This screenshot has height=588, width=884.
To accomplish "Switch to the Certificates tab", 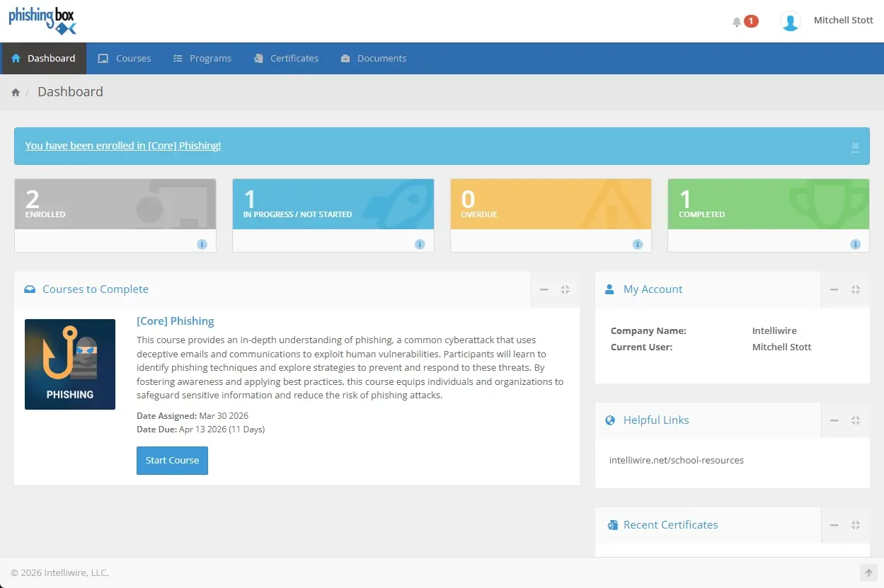I will [287, 59].
